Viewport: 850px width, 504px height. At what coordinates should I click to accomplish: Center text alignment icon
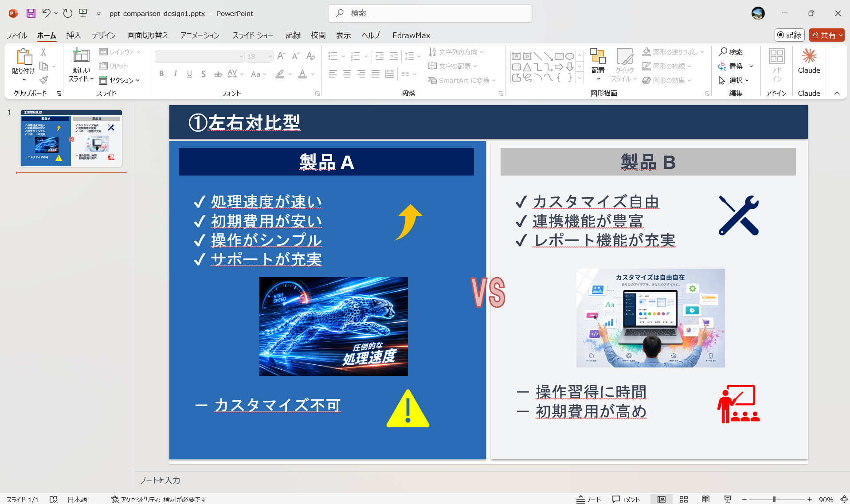point(347,74)
